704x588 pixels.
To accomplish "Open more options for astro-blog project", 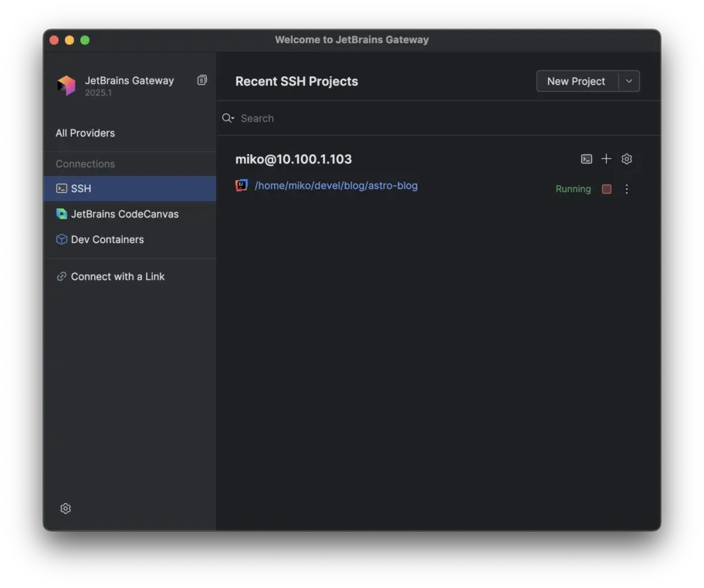I will [x=627, y=189].
